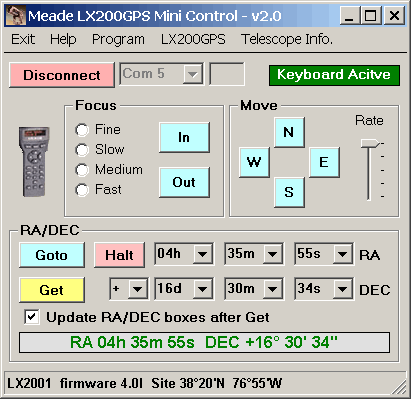
Task: Move telescope North with N button
Action: [289, 132]
